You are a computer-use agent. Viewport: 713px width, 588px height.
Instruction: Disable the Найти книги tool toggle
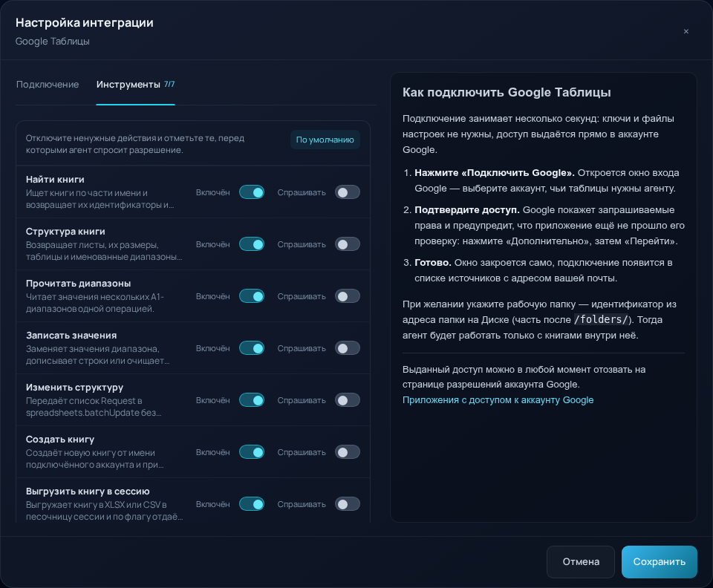point(252,192)
